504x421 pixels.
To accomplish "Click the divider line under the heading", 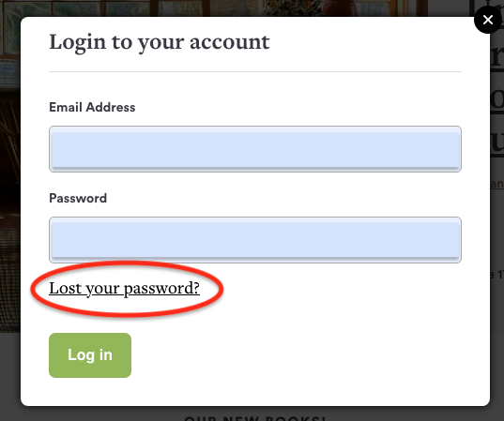I will pos(255,72).
